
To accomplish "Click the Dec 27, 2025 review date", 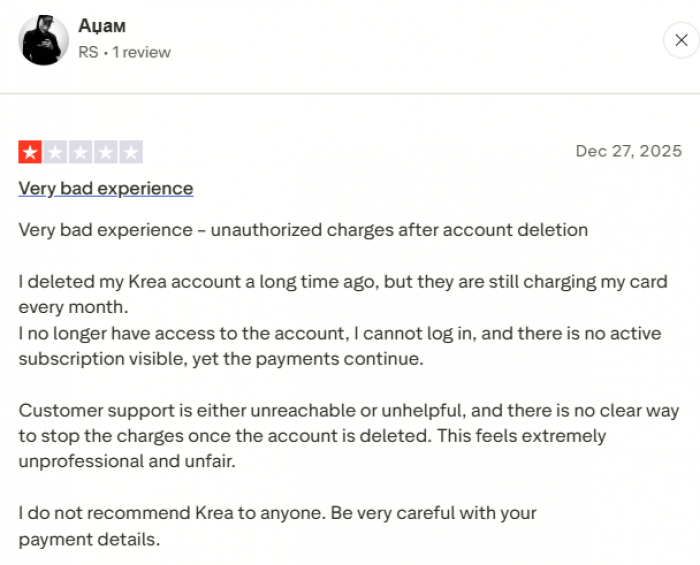I will [628, 151].
